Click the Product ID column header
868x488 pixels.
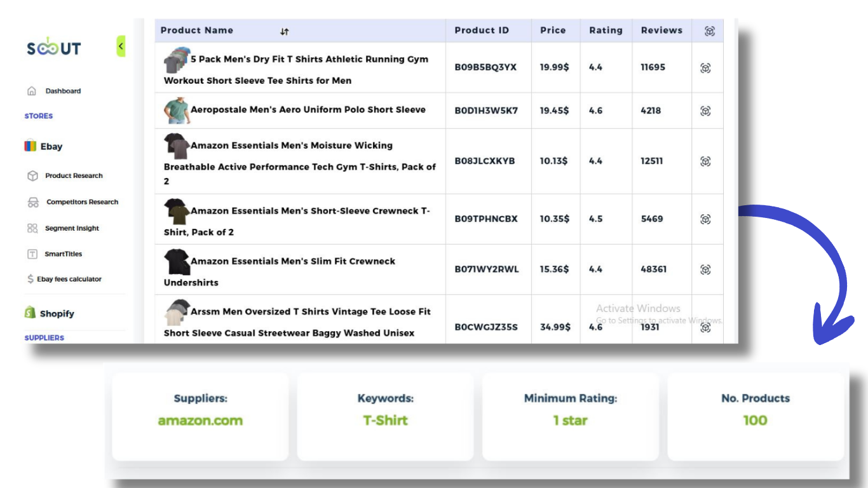[x=482, y=30]
